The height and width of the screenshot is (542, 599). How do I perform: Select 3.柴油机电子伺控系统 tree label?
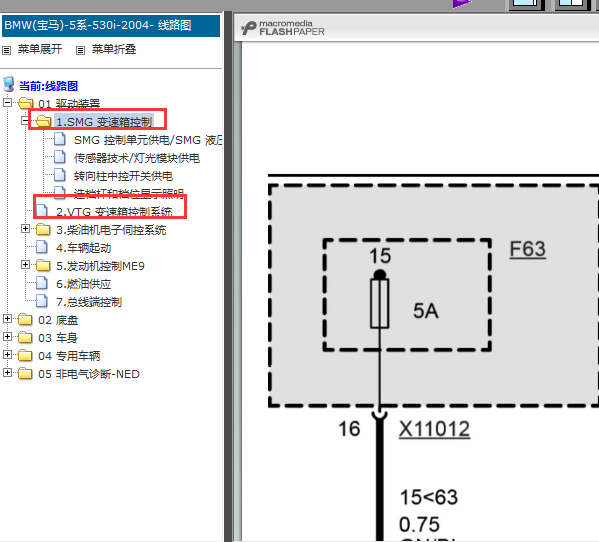coord(111,230)
